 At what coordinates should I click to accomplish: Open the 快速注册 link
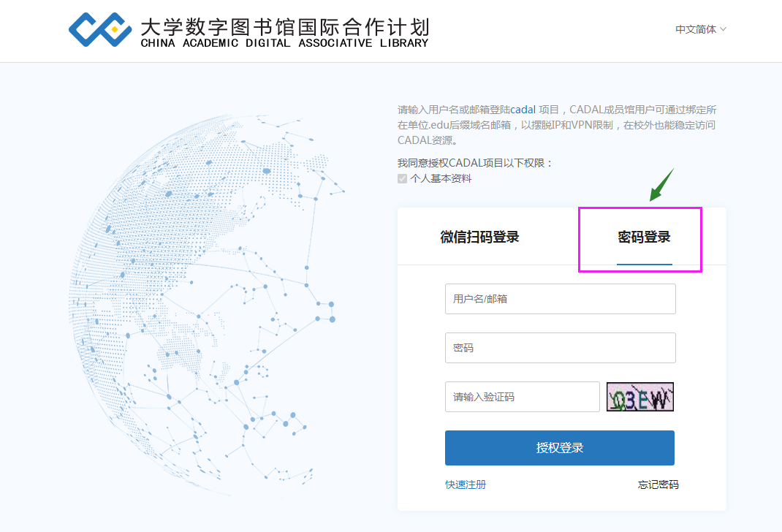tap(466, 484)
